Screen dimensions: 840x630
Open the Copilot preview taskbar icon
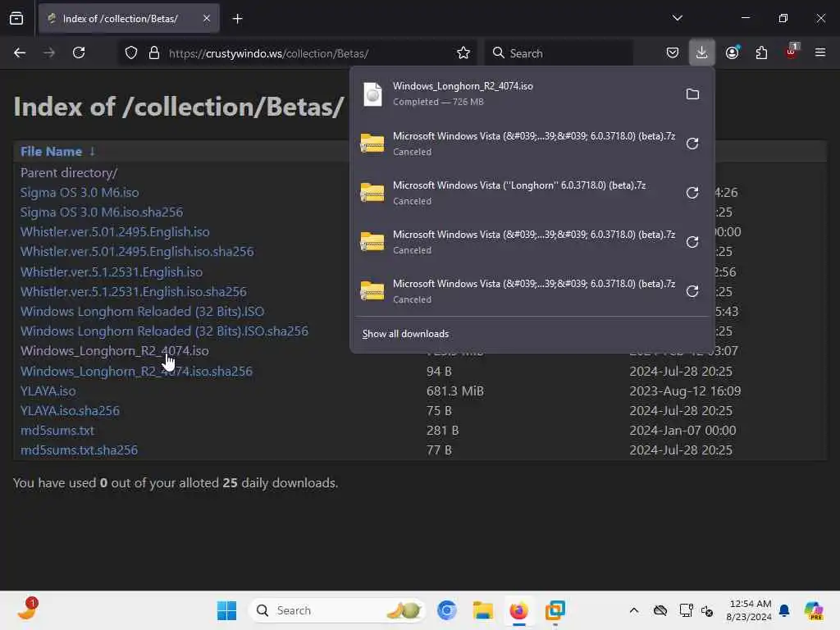coord(814,610)
